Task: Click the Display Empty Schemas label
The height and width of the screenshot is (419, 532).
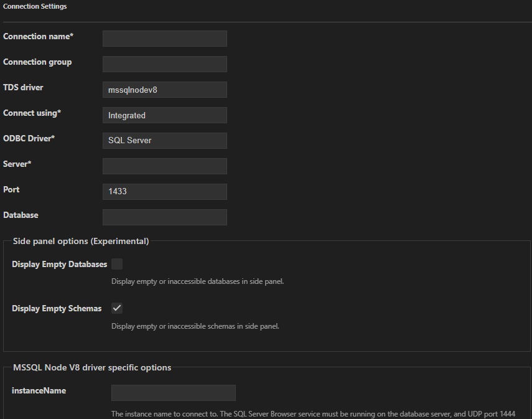Action: 57,308
